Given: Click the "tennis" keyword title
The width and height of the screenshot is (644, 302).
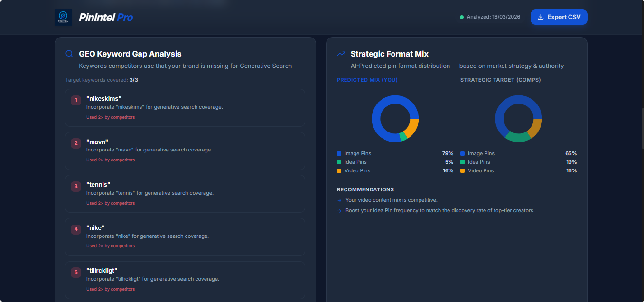Looking at the screenshot, I should point(98,184).
